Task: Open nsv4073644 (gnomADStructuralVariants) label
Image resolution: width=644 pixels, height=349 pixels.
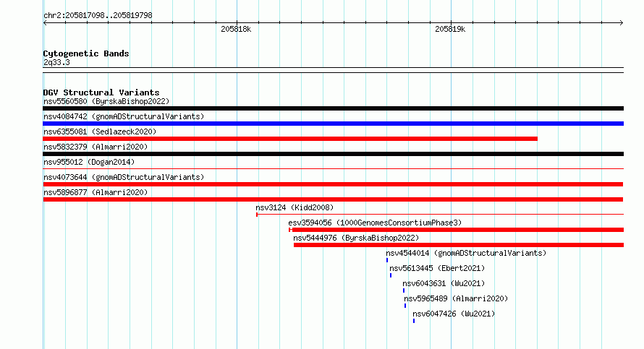Action: [124, 177]
